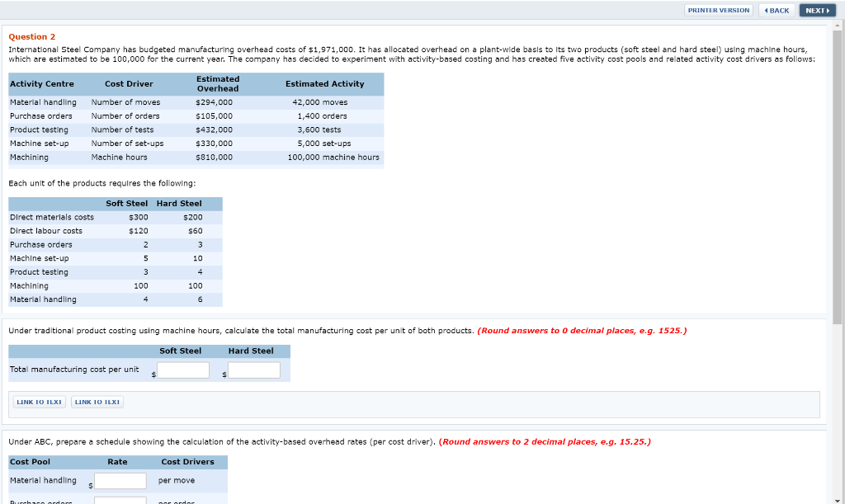Open the second LINK TO TEXT reference
This screenshot has width=845, height=504.
[97, 402]
